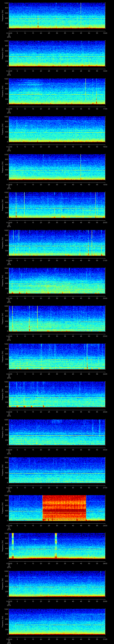Select the spike near 49 seconds after 6:23:00
The image size is (114, 644).
[87, 357]
